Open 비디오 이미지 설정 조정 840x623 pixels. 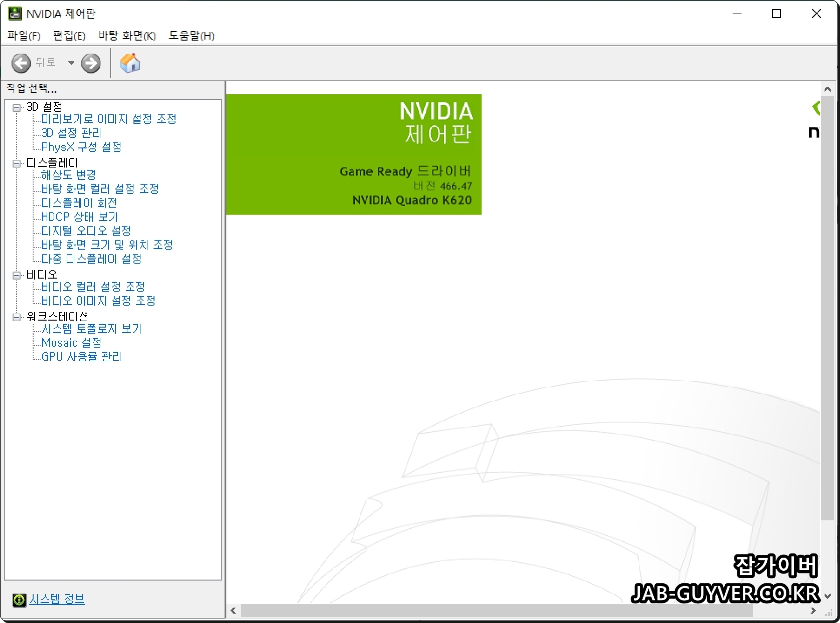pyautogui.click(x=98, y=301)
